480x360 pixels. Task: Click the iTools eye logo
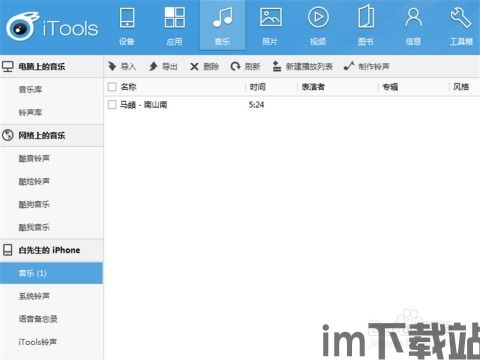click(22, 27)
